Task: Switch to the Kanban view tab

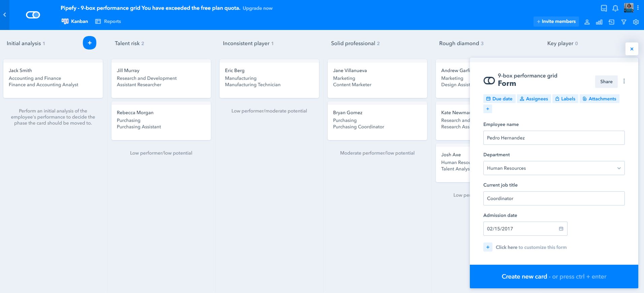Action: click(x=75, y=21)
